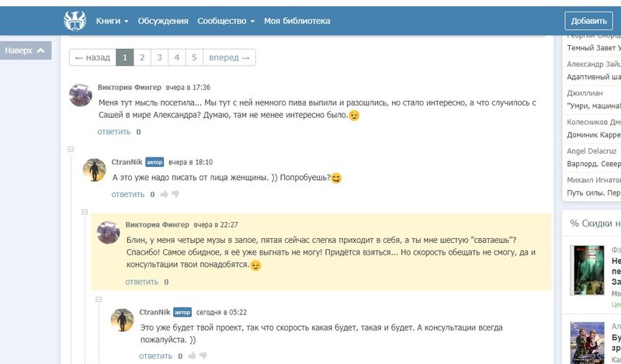Viewport: 621px width, 364px height.
Task: Open Виктория Фингер's avatar on the top comment
Action: (x=82, y=95)
